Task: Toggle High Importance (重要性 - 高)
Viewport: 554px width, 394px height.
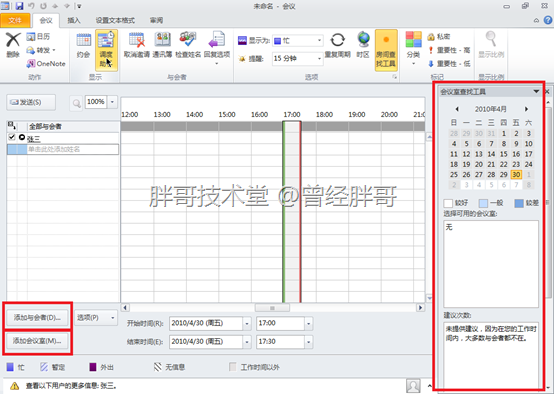Action: [449, 50]
